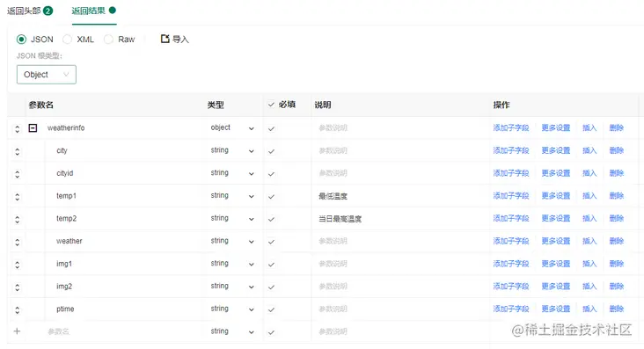Toggle the 必填 header checkbox
Image resolution: width=644 pixels, height=349 pixels.
click(x=271, y=105)
